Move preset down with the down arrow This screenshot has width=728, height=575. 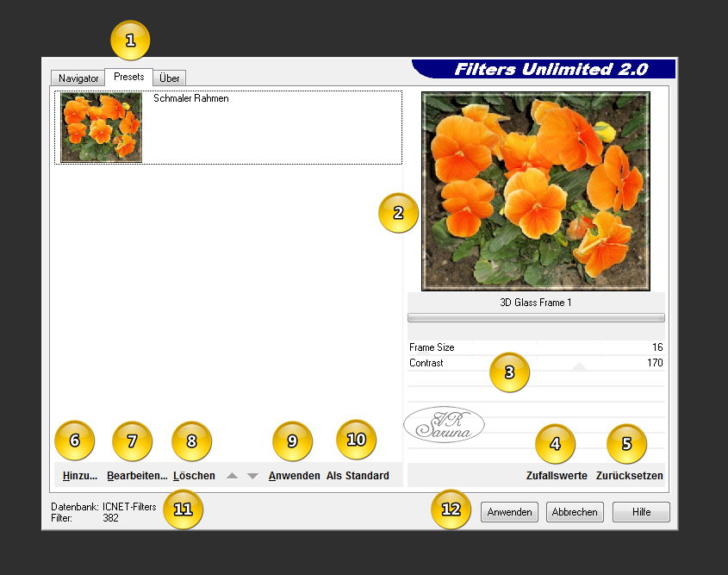(x=252, y=476)
